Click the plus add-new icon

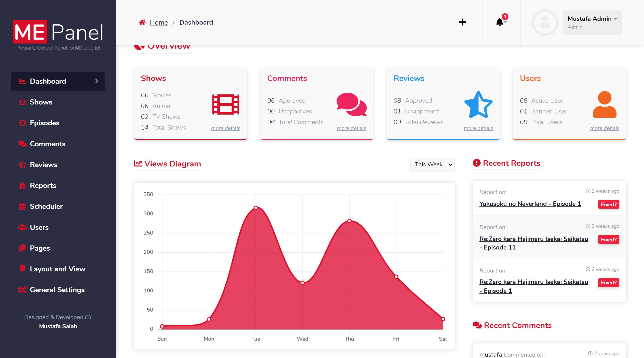coord(462,22)
